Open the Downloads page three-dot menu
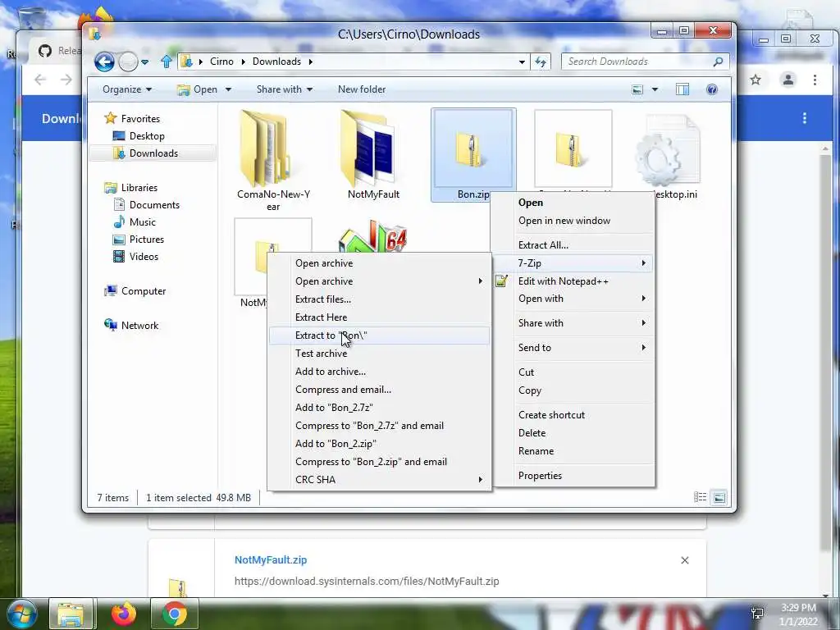840x630 pixels. (x=804, y=118)
